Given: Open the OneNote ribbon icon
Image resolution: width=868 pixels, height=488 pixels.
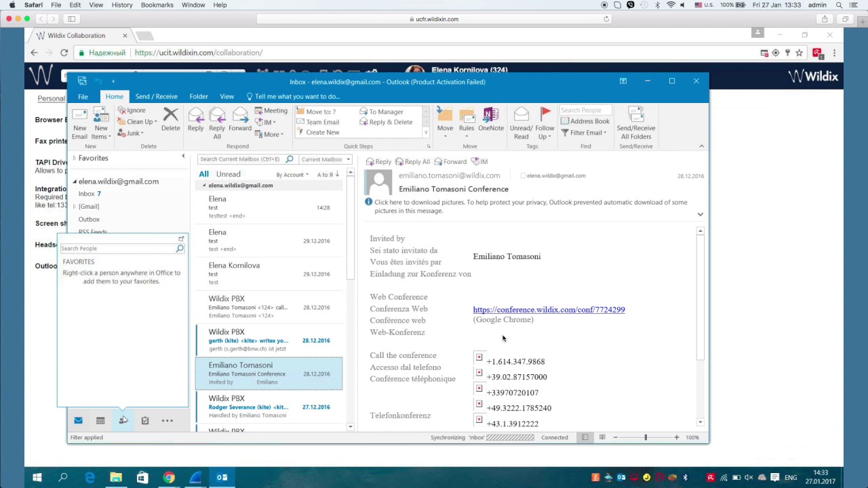Looking at the screenshot, I should pyautogui.click(x=491, y=115).
